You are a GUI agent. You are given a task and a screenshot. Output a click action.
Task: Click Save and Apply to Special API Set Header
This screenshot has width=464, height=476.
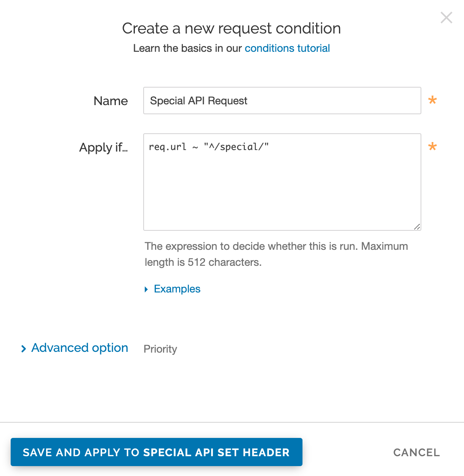[157, 452]
